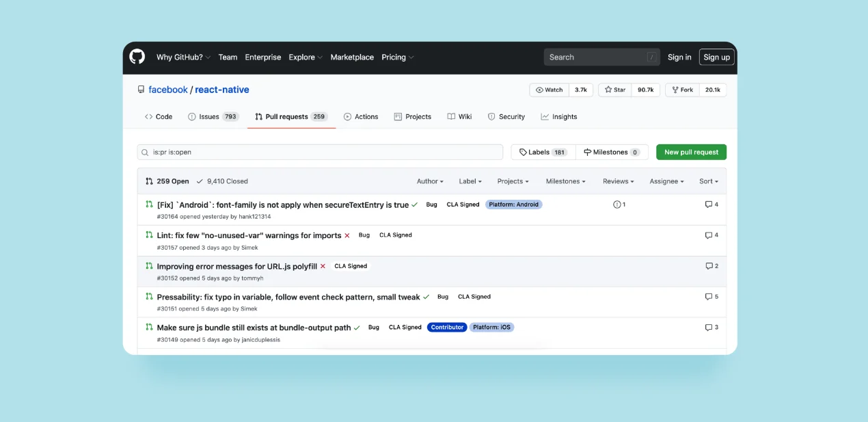Switch to the Code tab
The image size is (868, 422).
[159, 117]
